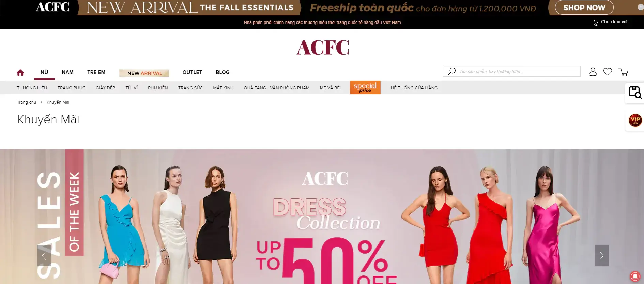Click the Special Price orange badge
The image size is (644, 284).
pyautogui.click(x=365, y=88)
